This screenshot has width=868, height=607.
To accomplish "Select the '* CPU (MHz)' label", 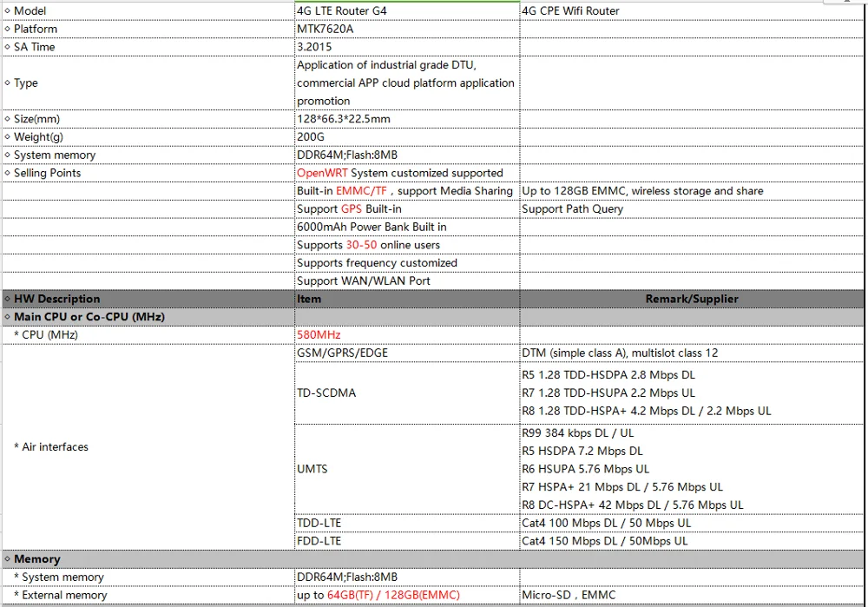I will [x=148, y=335].
